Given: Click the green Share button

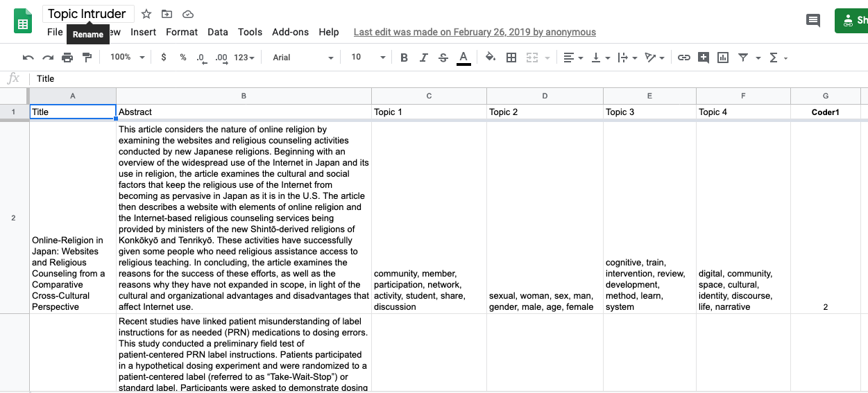Looking at the screenshot, I should pos(851,20).
